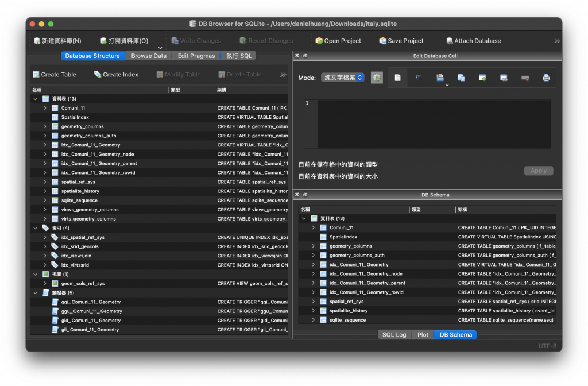Click the set-to-NULL icon in cell editor
Viewport: 588px width, 386px height.
pos(525,78)
